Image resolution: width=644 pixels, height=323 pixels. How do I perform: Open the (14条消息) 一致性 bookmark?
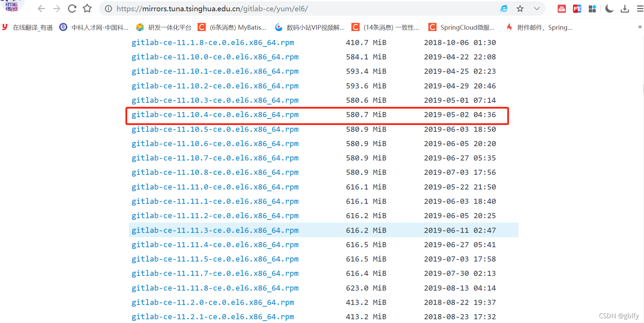[385, 27]
